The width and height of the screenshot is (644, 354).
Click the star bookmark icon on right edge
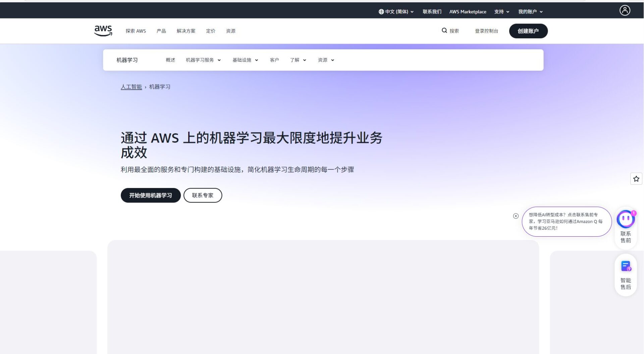[636, 179]
